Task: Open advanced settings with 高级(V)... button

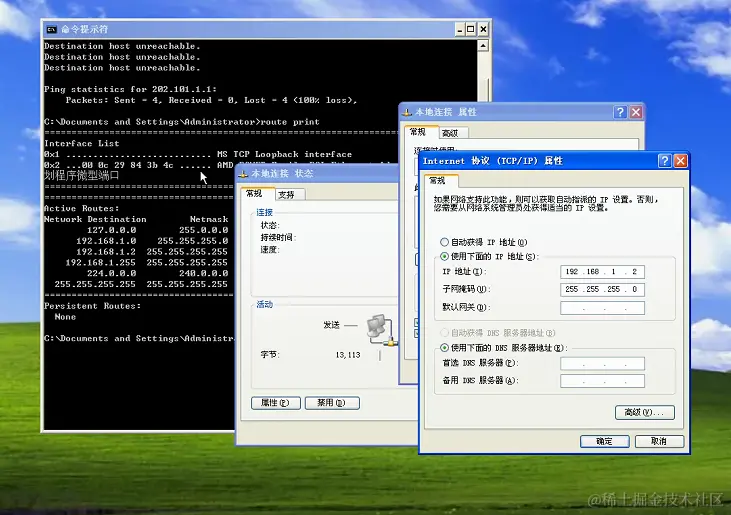Action: [645, 412]
